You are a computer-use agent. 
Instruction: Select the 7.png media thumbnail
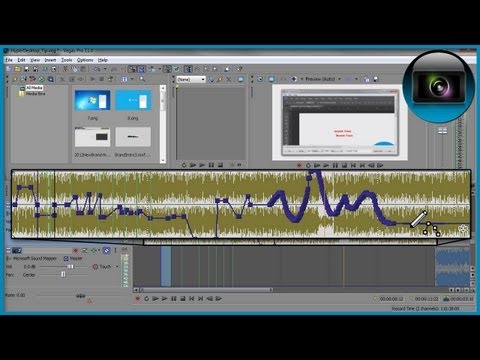(92, 100)
